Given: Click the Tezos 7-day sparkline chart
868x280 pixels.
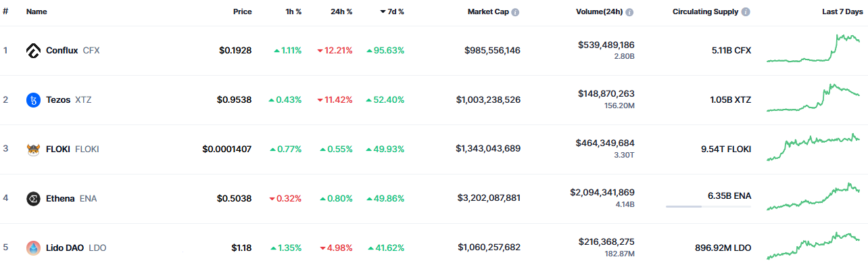Looking at the screenshot, I should point(813,98).
